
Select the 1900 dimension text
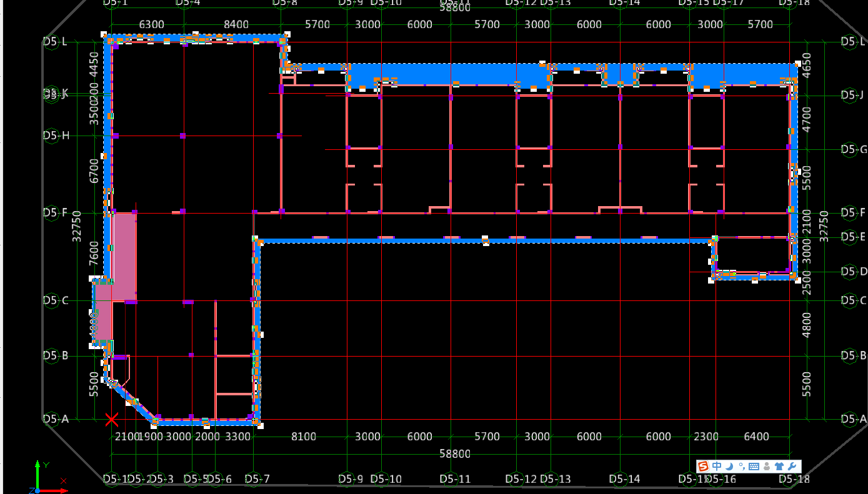click(x=151, y=437)
